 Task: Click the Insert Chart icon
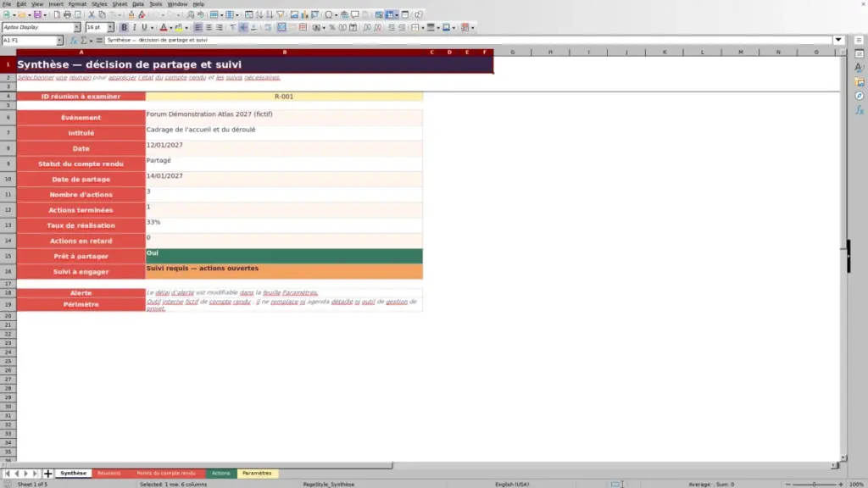point(304,14)
